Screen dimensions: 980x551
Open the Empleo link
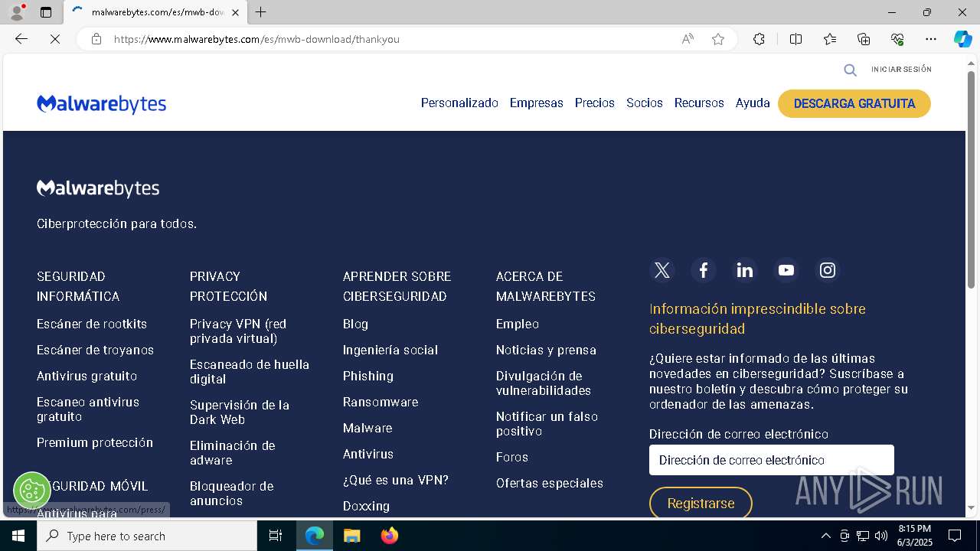518,324
